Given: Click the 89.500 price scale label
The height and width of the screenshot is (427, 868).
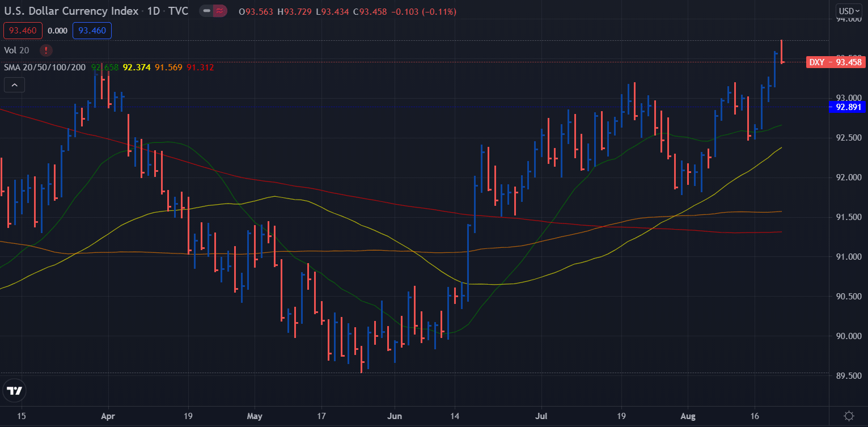Looking at the screenshot, I should (849, 376).
